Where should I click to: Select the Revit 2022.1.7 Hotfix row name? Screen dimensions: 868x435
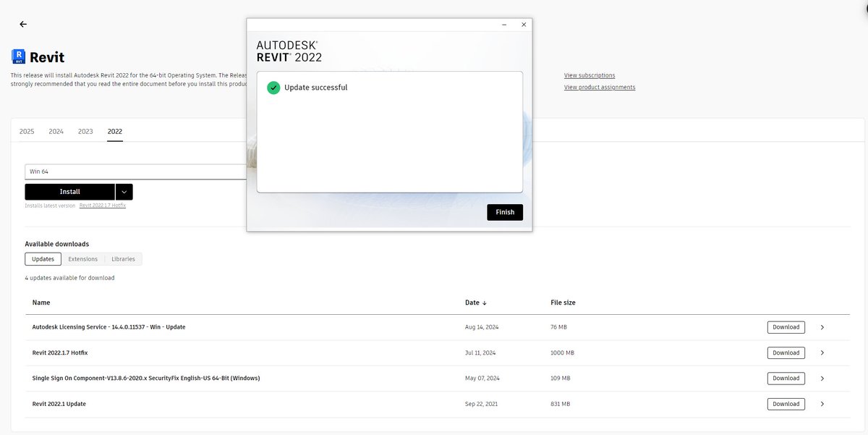pyautogui.click(x=60, y=353)
